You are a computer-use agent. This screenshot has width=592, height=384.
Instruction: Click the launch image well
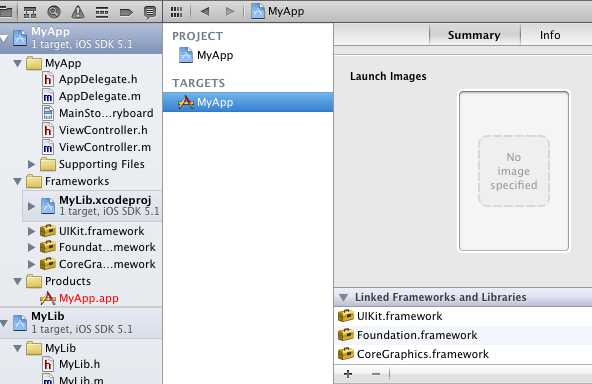pyautogui.click(x=513, y=171)
